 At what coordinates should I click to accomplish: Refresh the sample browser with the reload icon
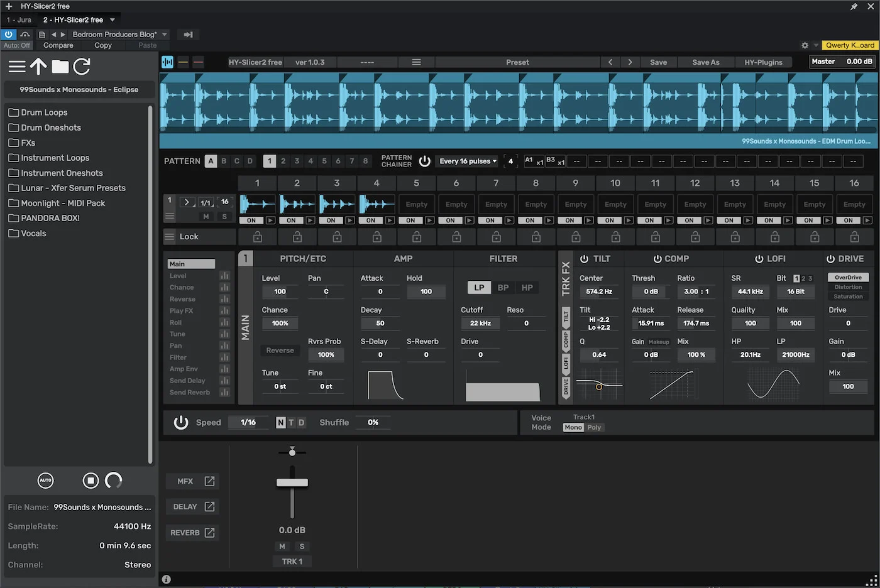(x=82, y=66)
